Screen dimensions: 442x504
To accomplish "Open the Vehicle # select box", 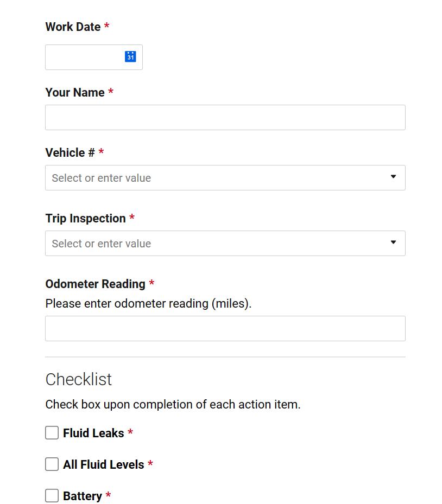I will 225,178.
